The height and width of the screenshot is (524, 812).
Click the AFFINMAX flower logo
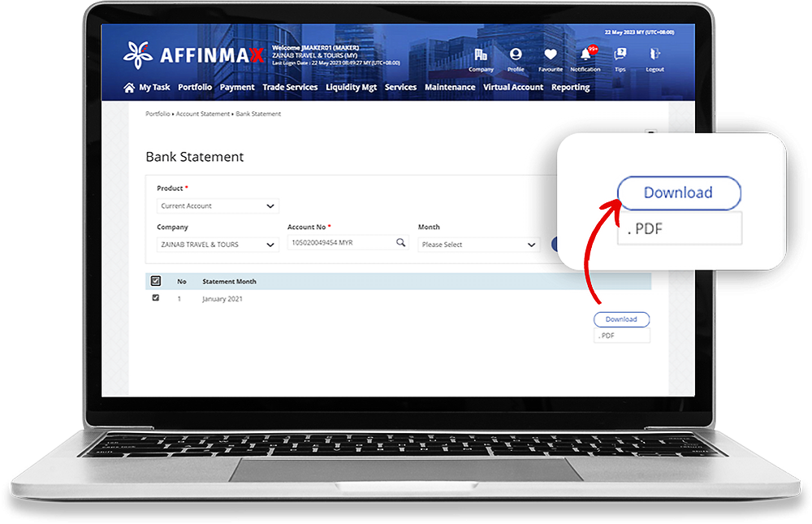tap(138, 54)
